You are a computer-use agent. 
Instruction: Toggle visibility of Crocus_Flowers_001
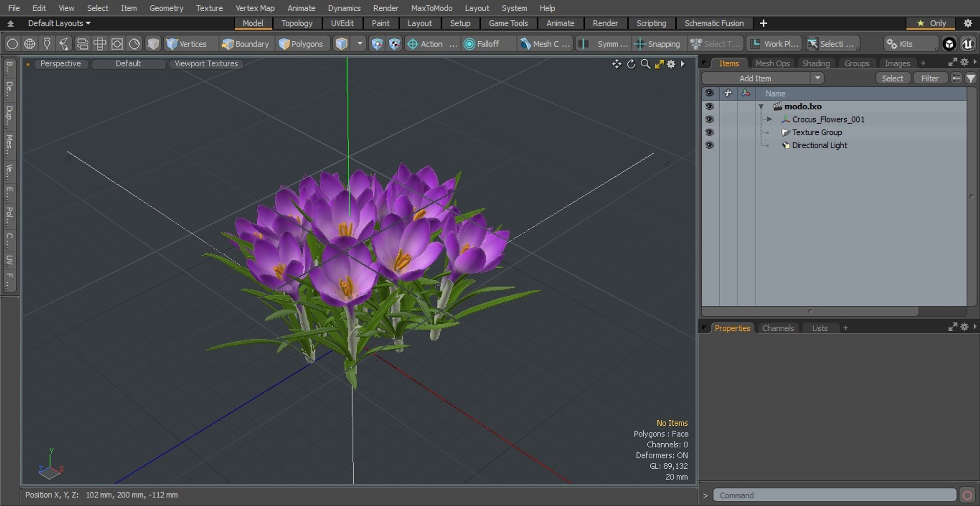click(709, 119)
